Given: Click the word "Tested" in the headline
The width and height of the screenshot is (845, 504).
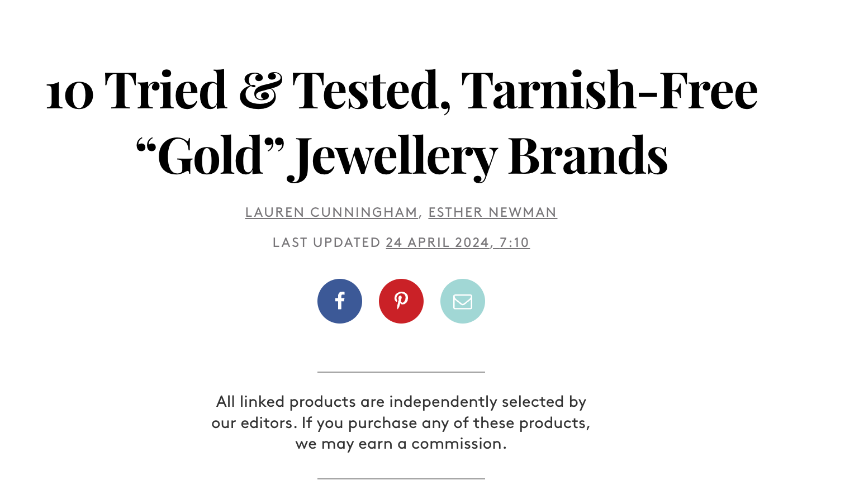Looking at the screenshot, I should (370, 91).
